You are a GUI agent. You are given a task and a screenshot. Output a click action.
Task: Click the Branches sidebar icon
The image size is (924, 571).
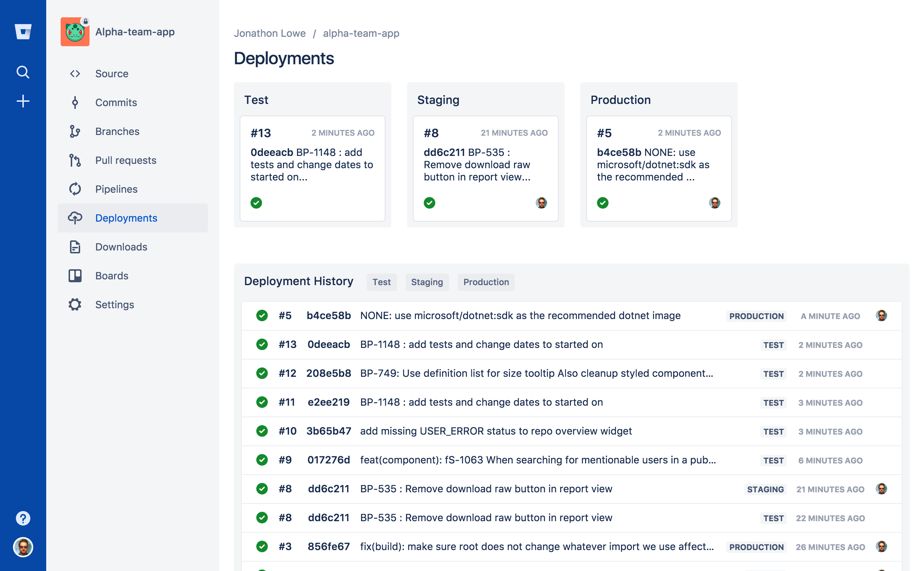tap(75, 131)
